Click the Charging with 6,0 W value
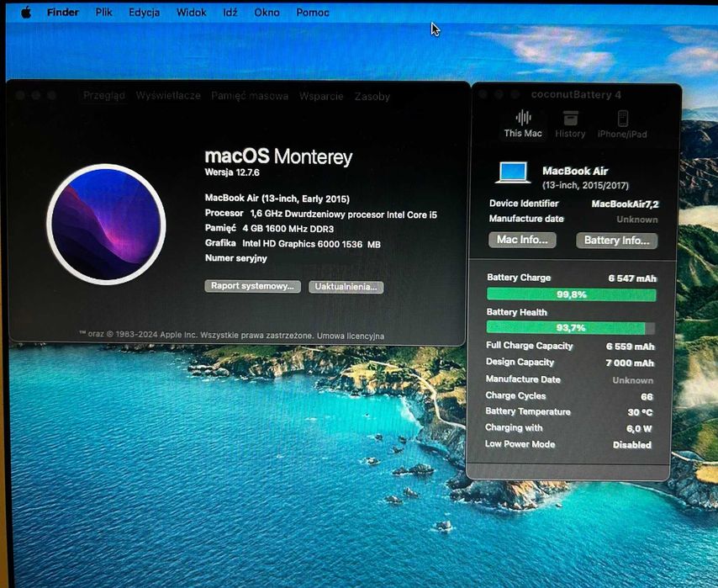This screenshot has width=718, height=588. click(x=639, y=429)
